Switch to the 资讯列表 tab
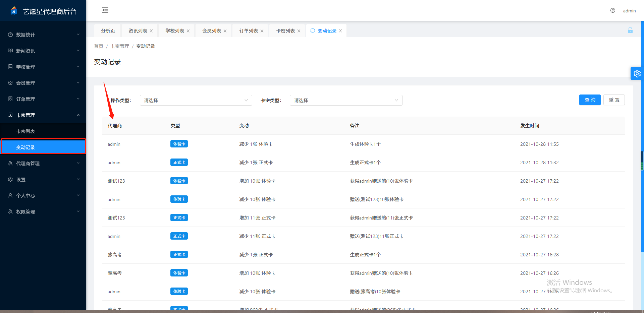The image size is (644, 313). coord(138,31)
